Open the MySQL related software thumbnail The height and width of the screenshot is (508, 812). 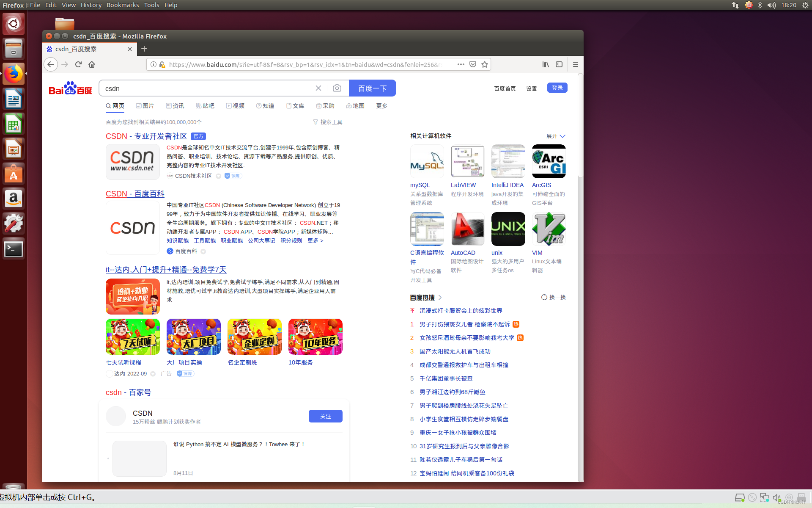[x=427, y=161]
